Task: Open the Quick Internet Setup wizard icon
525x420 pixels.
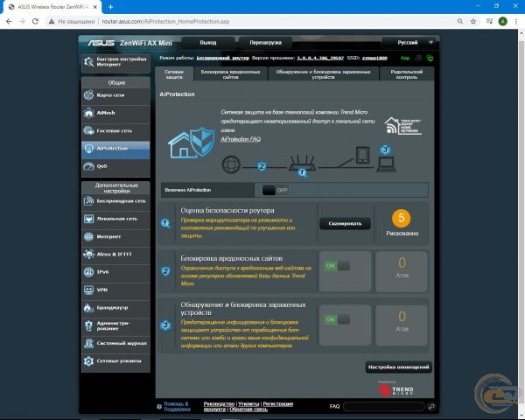Action: pyautogui.click(x=88, y=61)
